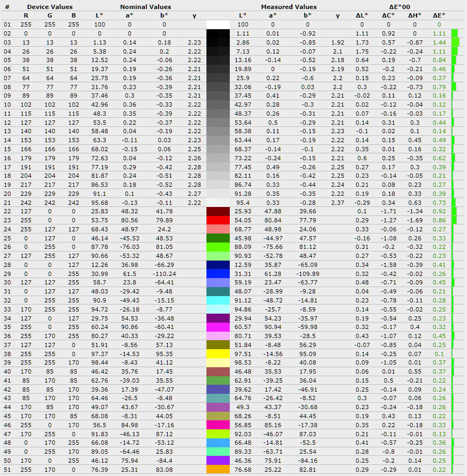Click the pure red swatch in row 23
The width and height of the screenshot is (467, 476).
coord(218,220)
